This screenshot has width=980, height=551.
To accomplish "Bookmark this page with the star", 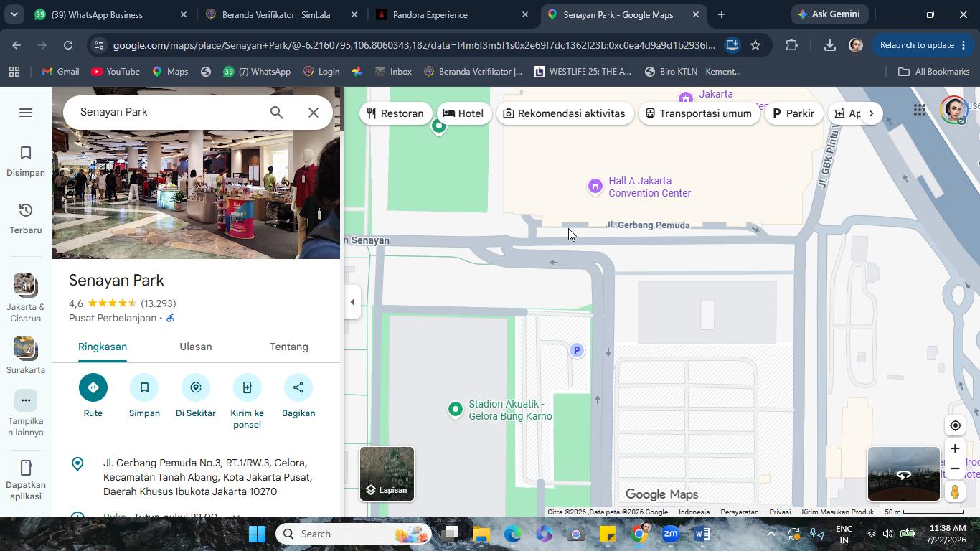I will click(x=755, y=45).
